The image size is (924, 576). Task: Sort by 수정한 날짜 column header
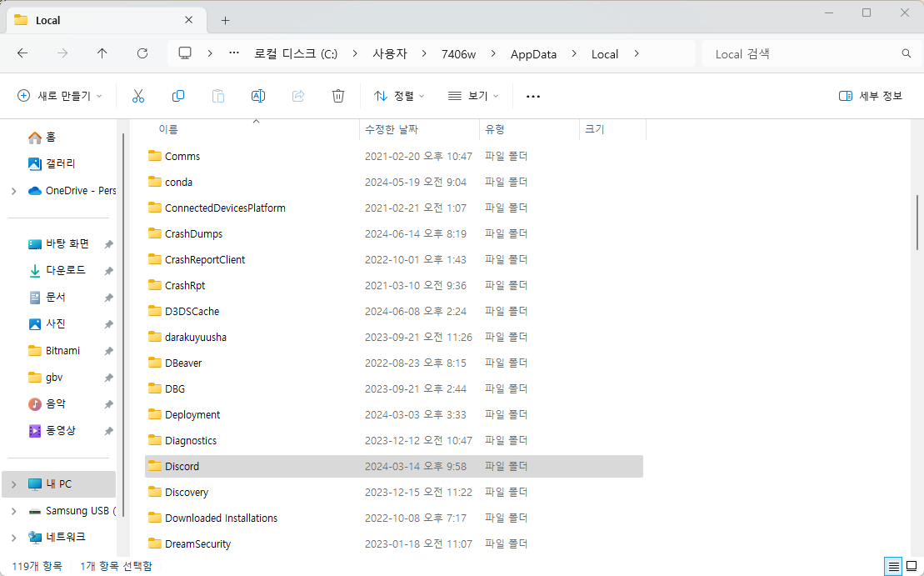coord(420,129)
